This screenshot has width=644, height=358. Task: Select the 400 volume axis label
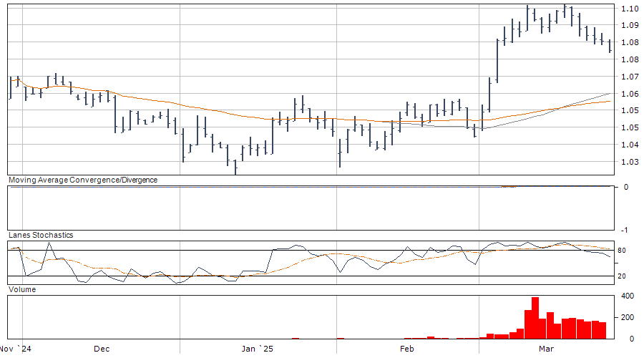click(x=628, y=296)
